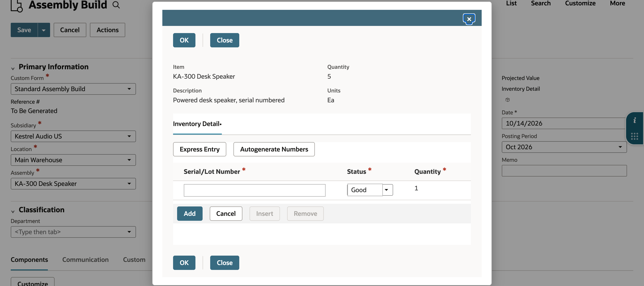Open the Save button dropdown arrow
Viewport: 644px width, 286px height.
pos(44,30)
